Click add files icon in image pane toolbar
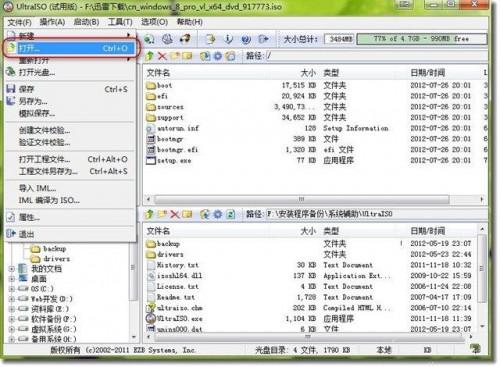The image size is (500, 367). 205,56
